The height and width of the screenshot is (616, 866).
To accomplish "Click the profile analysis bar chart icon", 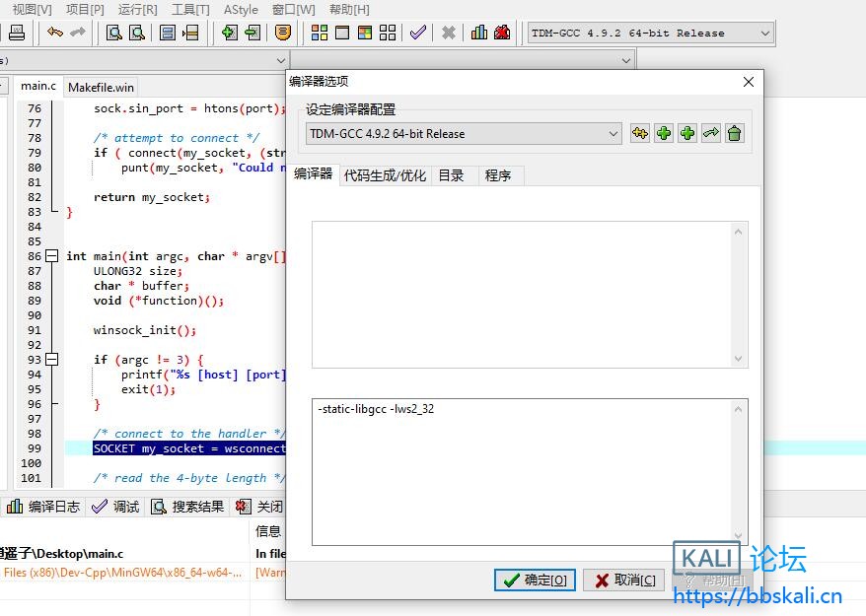I will pos(479,33).
